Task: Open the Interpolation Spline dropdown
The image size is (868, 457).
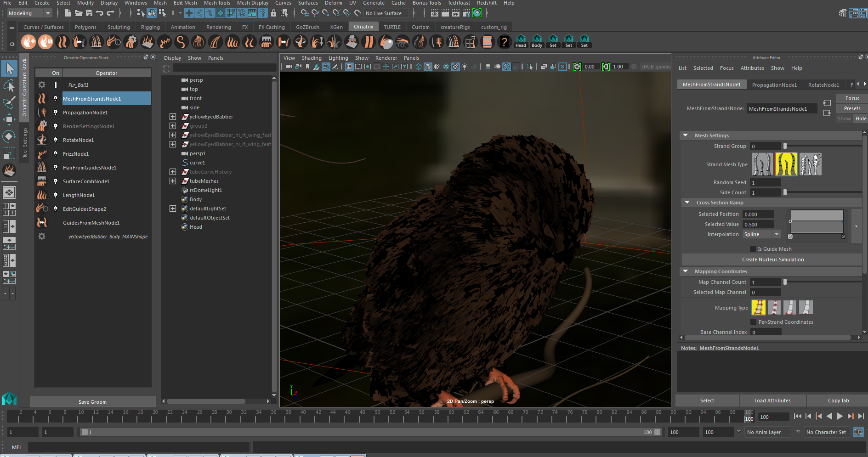Action: pos(762,234)
